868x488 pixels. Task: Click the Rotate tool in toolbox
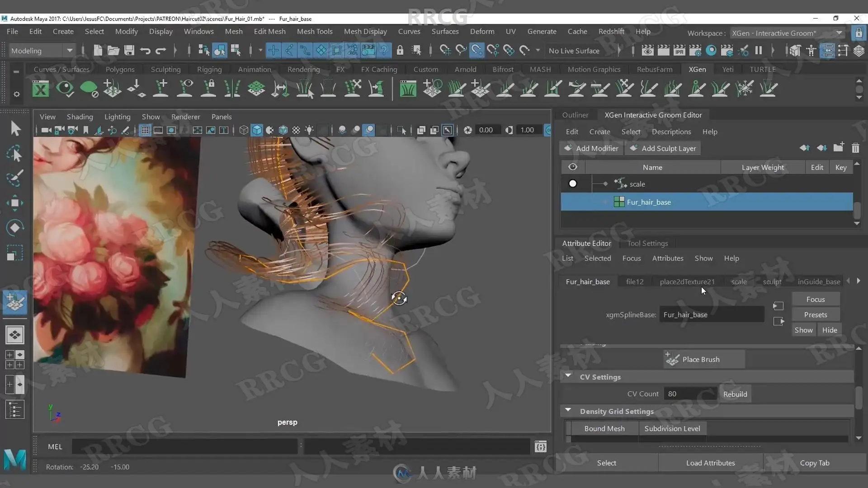[14, 227]
